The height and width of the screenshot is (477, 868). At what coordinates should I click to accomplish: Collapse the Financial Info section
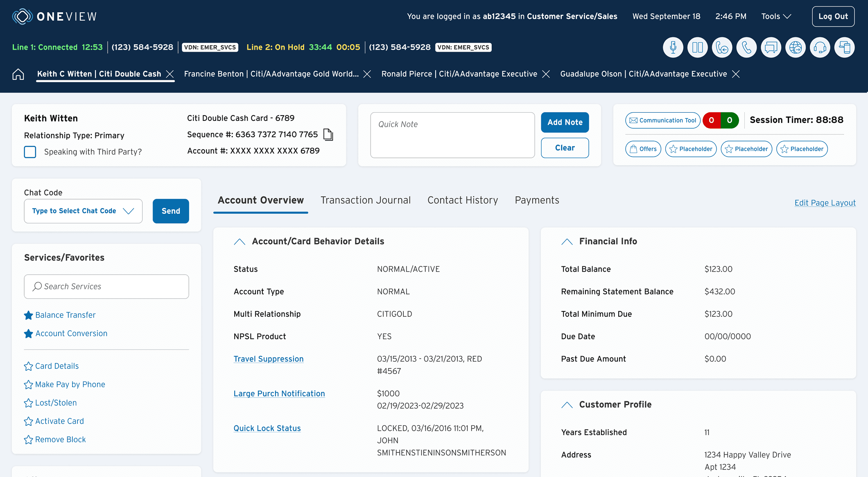coord(567,242)
